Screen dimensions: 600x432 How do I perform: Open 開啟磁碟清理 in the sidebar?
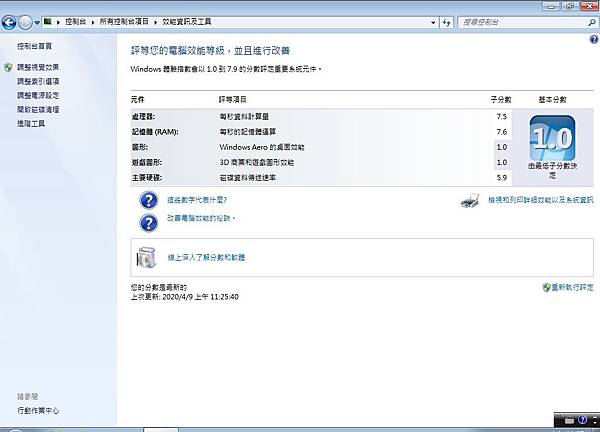point(38,109)
